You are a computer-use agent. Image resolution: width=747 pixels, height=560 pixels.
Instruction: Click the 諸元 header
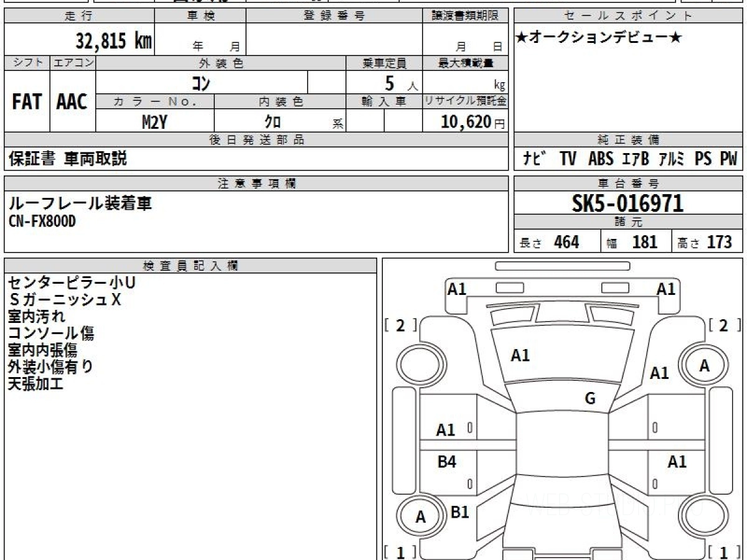pyautogui.click(x=629, y=222)
